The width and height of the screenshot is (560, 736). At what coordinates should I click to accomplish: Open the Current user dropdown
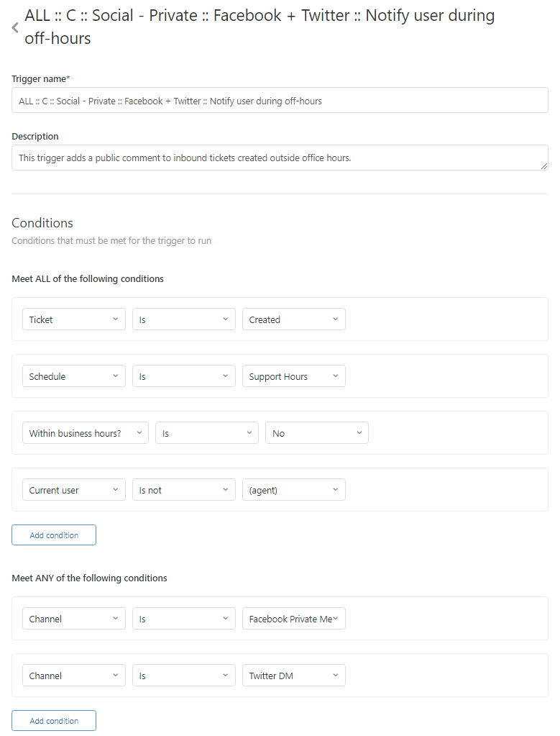click(73, 489)
